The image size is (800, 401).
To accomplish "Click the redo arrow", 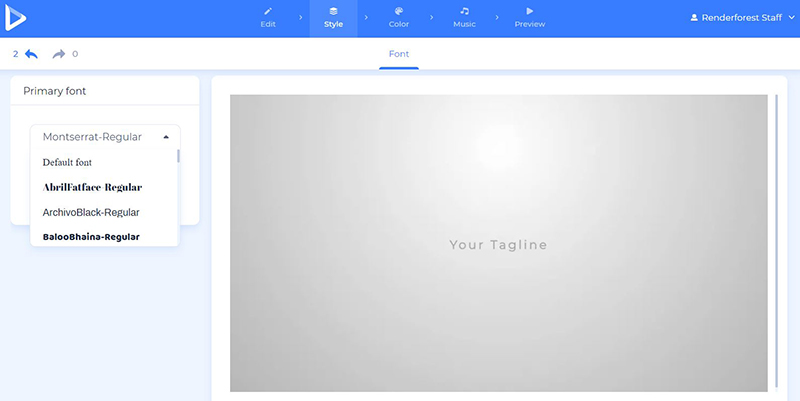I will click(x=59, y=54).
